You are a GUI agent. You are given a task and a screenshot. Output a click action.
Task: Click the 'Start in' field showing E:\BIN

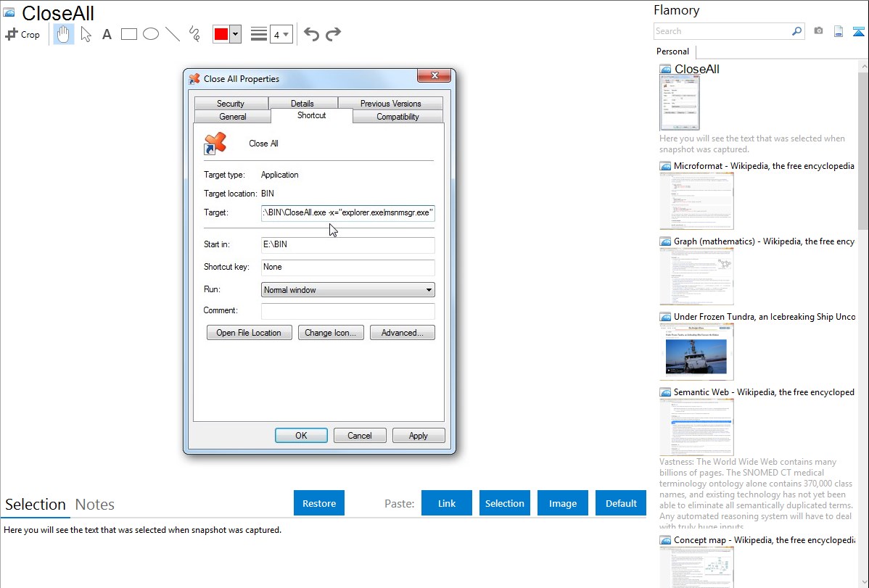tap(348, 244)
